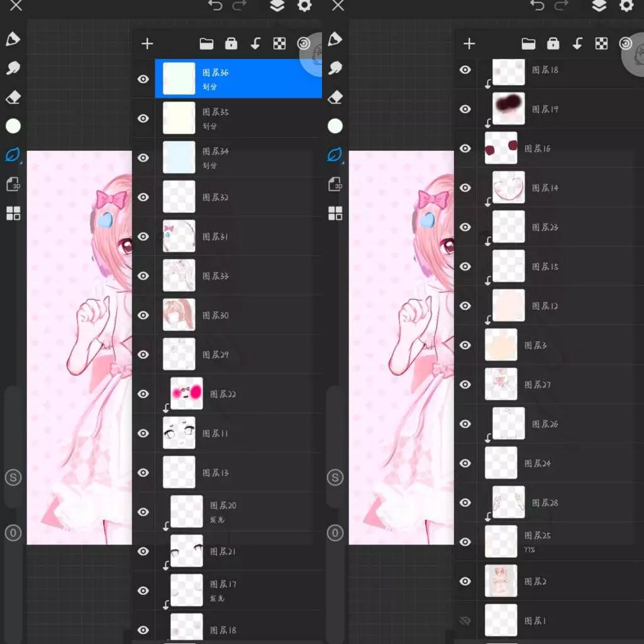The image size is (644, 644).
Task: Select the smudge tool in right screenshot
Action: [x=335, y=68]
